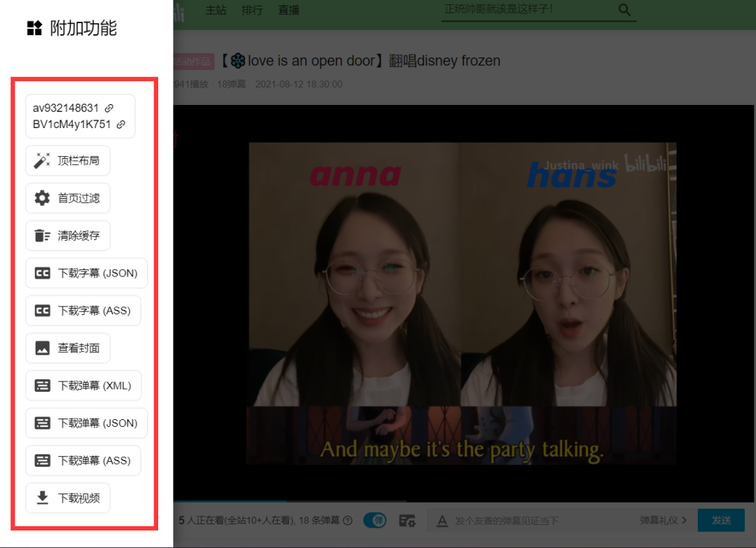This screenshot has width=756, height=548.
Task: Download danmaku as JSON (下载弹幕)
Action: tap(87, 423)
